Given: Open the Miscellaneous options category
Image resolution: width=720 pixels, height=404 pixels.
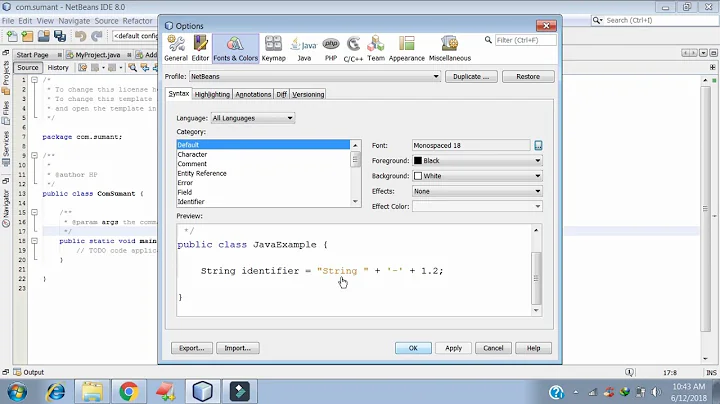Looking at the screenshot, I should coord(450,48).
